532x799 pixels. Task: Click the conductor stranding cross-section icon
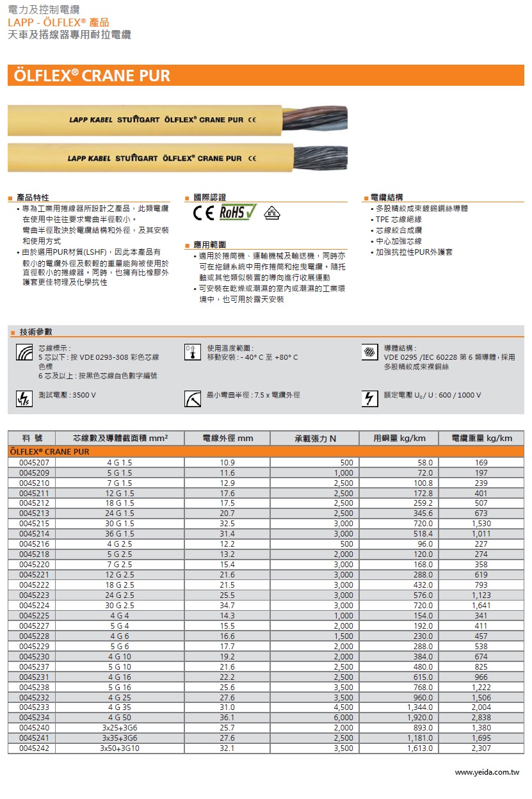369,352
